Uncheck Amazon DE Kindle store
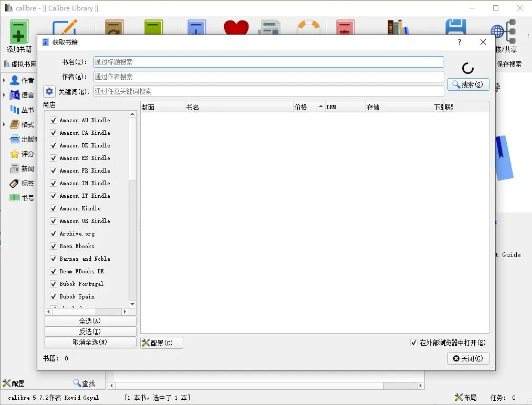Viewport: 532px width, 405px height. [53, 145]
